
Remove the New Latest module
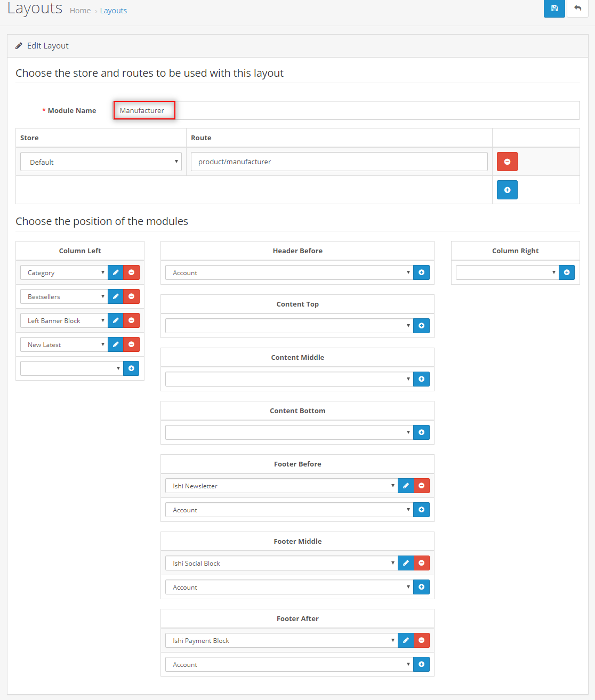(x=131, y=344)
